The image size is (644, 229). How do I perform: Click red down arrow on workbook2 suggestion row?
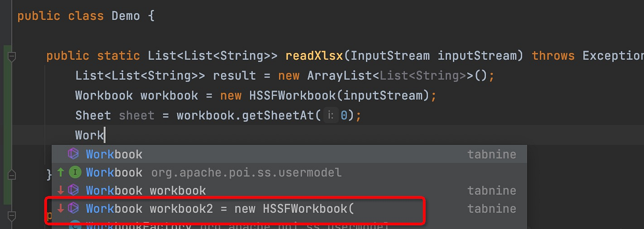tap(61, 208)
